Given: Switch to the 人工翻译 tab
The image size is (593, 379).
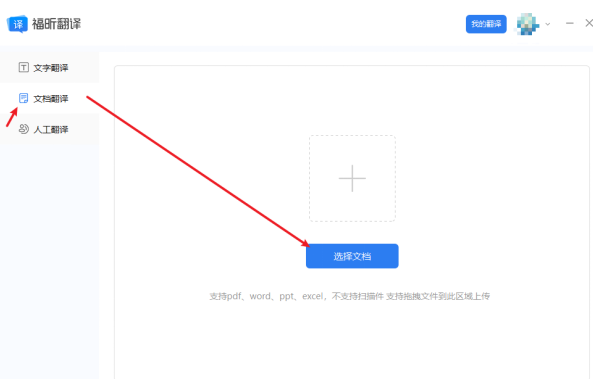Looking at the screenshot, I should click(49, 129).
